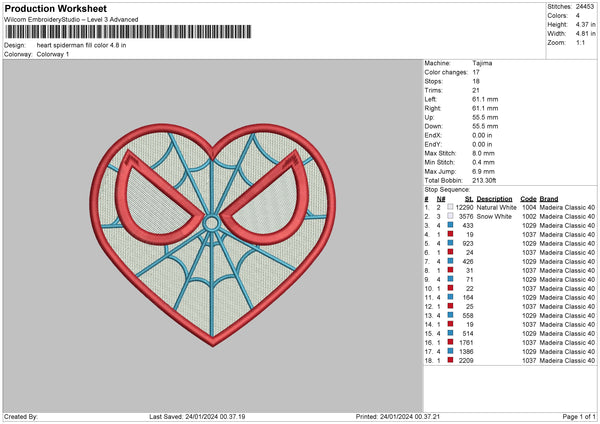Click stitch count 3576 in row 2

coord(466,217)
